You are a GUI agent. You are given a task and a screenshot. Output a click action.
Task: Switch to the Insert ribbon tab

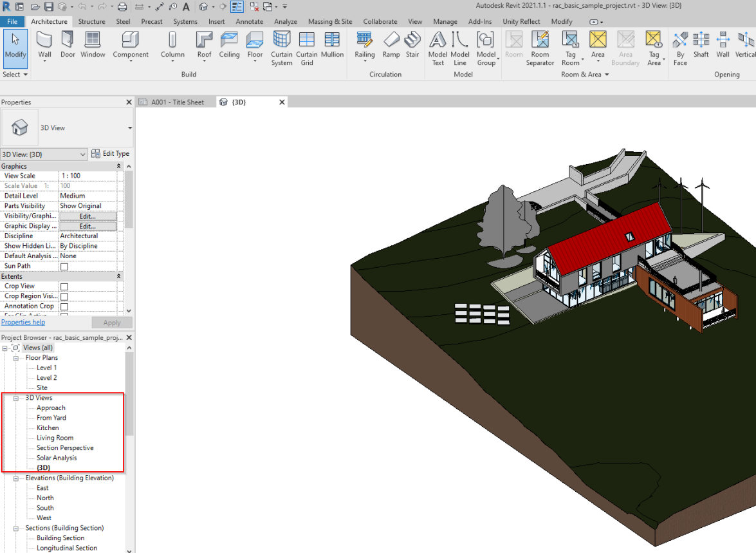(216, 21)
